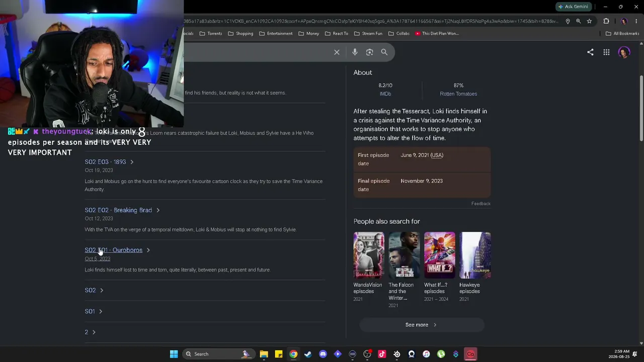
Task: Clear the Google search box
Action: point(337,52)
